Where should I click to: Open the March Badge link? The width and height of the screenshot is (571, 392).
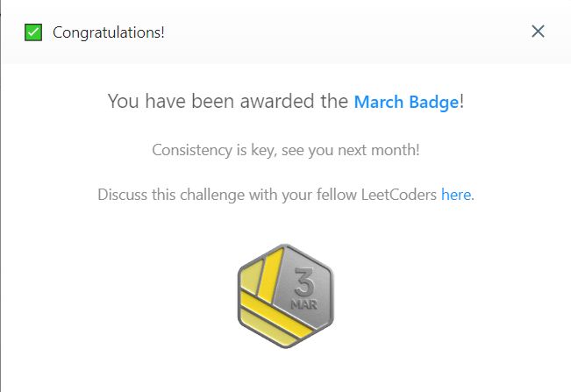click(x=406, y=102)
